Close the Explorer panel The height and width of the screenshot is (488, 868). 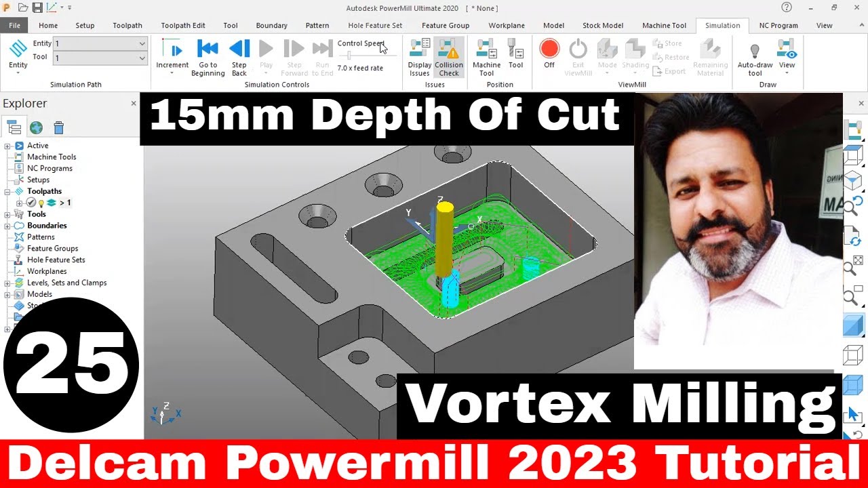pyautogui.click(x=134, y=104)
